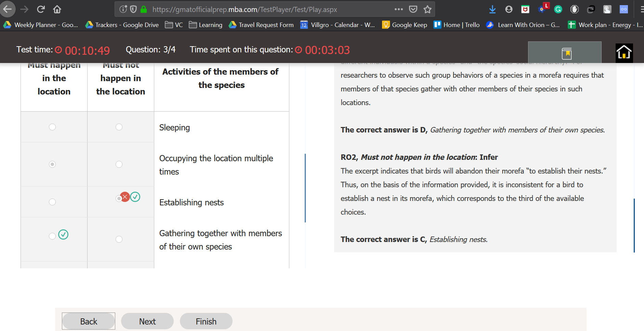Select Must happen for Occupying the location
Image resolution: width=644 pixels, height=331 pixels.
(52, 164)
